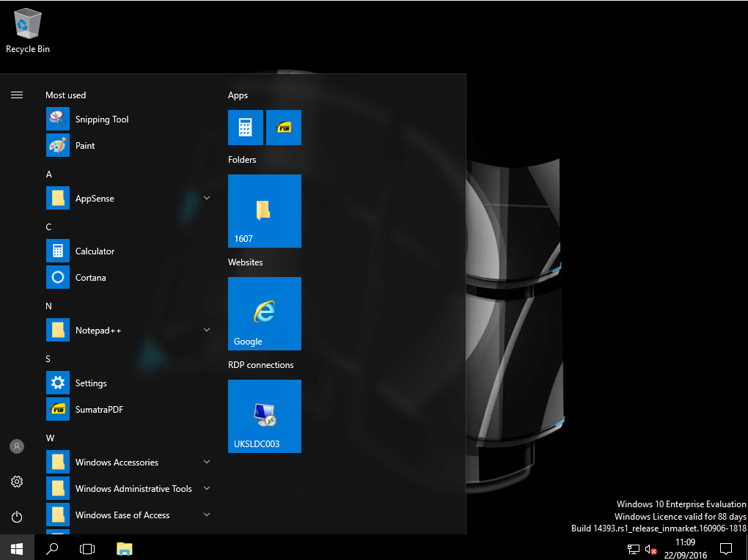Click the Notepad++ folder icon
This screenshot has height=560, width=748.
click(x=58, y=330)
